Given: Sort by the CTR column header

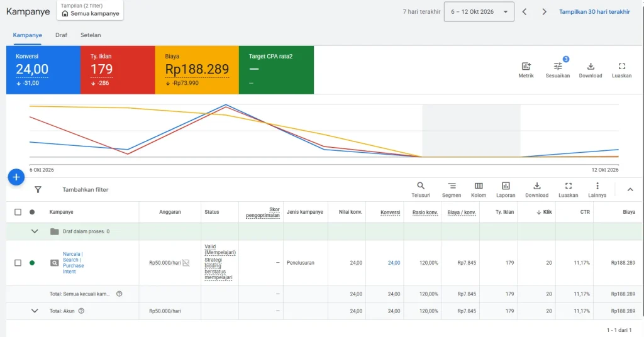Looking at the screenshot, I should coord(585,213).
